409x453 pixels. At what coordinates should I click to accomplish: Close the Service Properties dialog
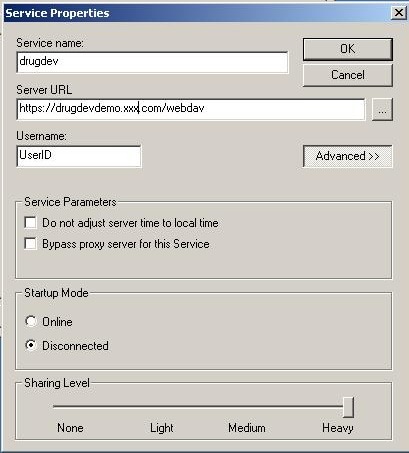tap(398, 13)
